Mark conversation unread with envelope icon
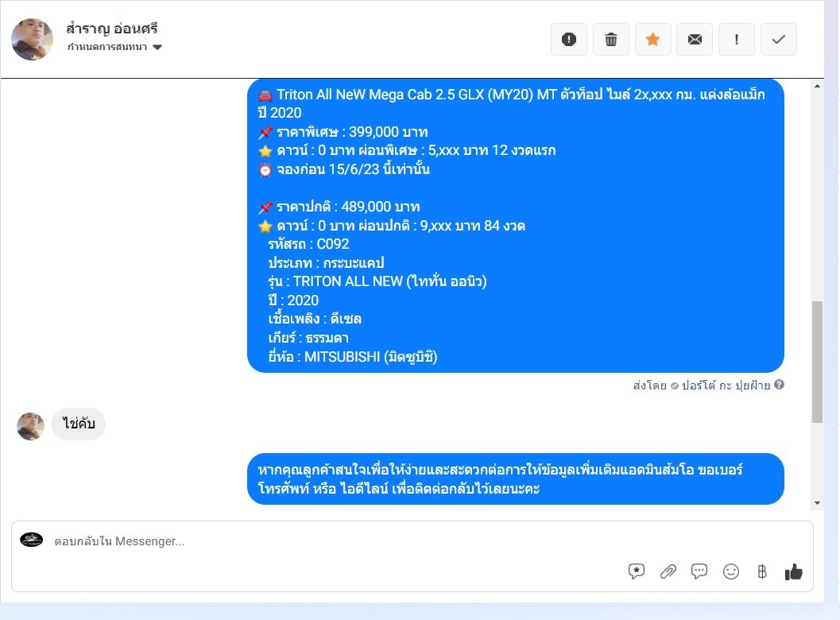 coord(695,39)
